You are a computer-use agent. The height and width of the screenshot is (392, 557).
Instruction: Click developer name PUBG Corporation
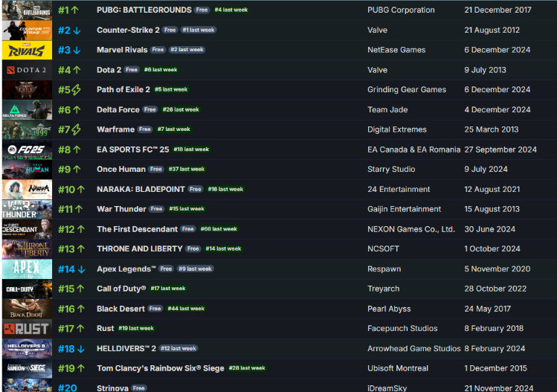(x=401, y=10)
